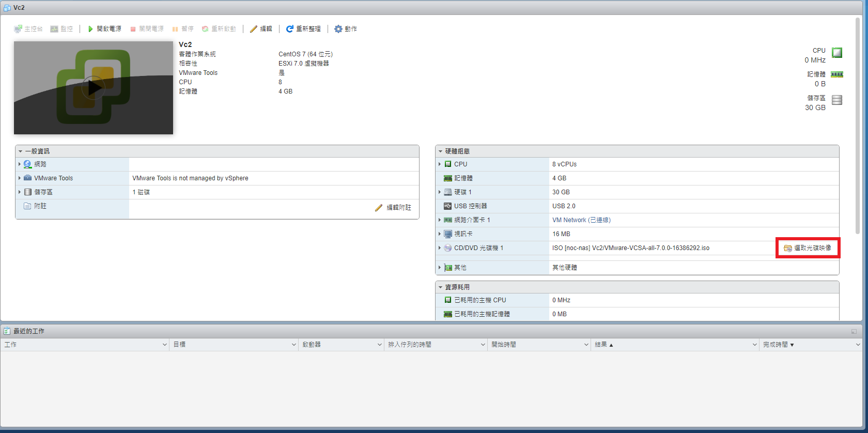The height and width of the screenshot is (433, 868).
Task: Click the 關閉電源 power off button
Action: click(147, 29)
